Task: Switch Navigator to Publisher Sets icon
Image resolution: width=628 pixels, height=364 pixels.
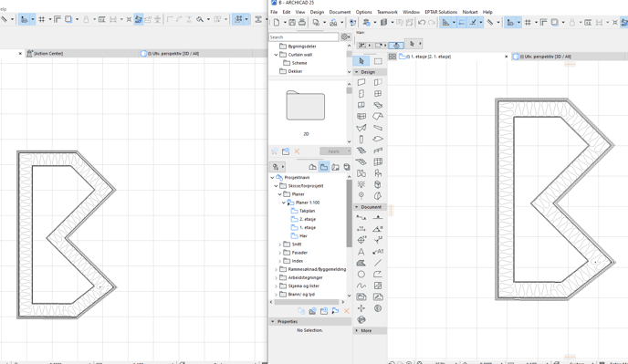Action: point(347,167)
